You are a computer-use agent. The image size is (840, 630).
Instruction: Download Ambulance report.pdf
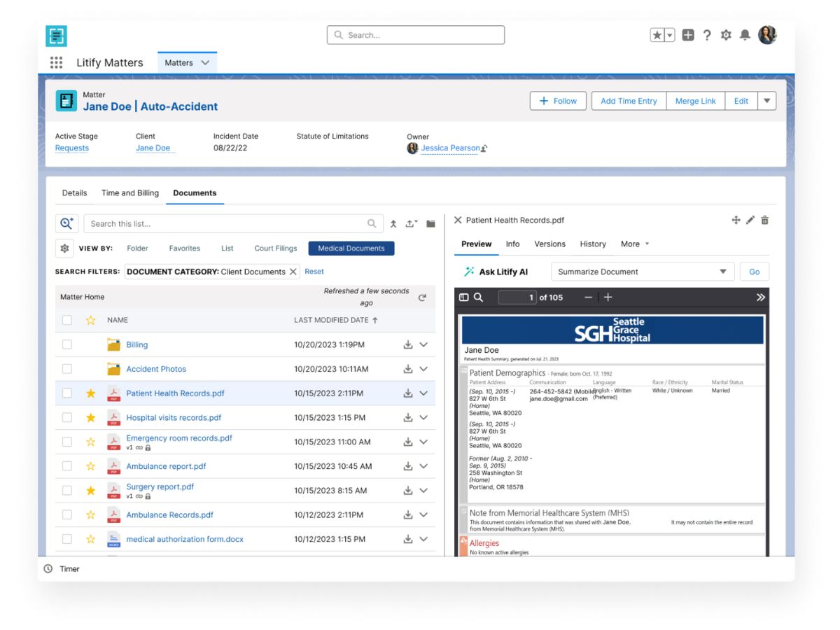[408, 466]
